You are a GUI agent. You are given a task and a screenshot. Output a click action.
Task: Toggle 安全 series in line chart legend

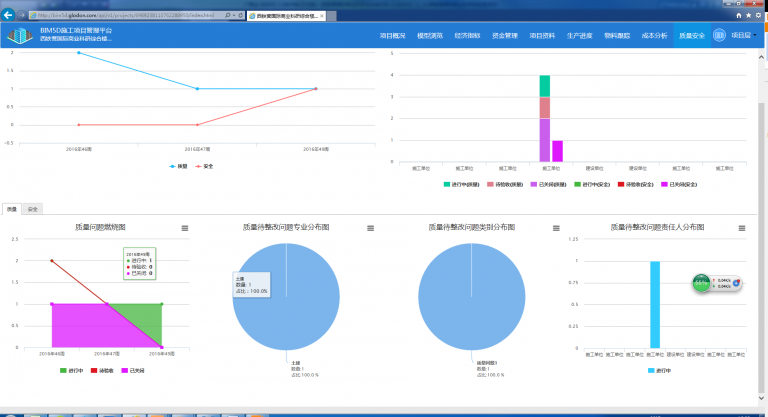(205, 165)
